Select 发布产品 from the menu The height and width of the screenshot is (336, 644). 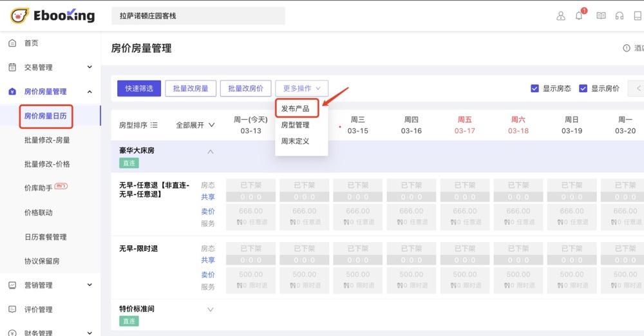[296, 109]
